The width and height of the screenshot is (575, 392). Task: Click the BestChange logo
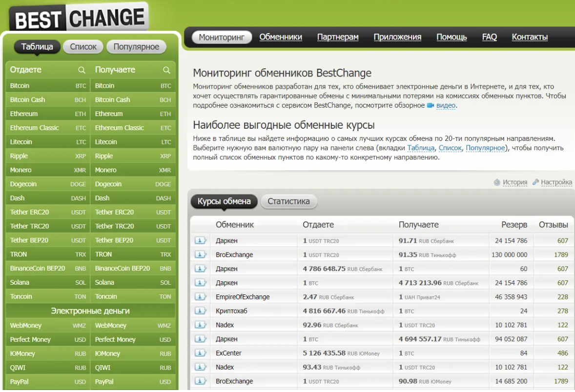pos(79,18)
